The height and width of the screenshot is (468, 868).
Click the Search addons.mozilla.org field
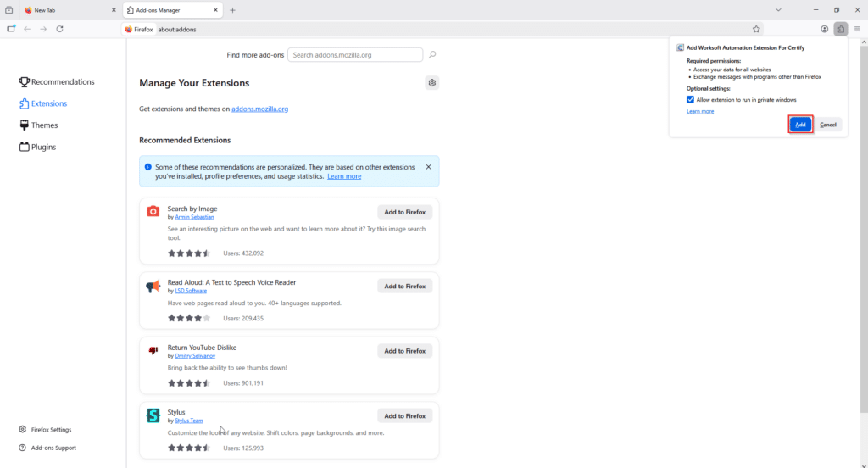point(355,55)
